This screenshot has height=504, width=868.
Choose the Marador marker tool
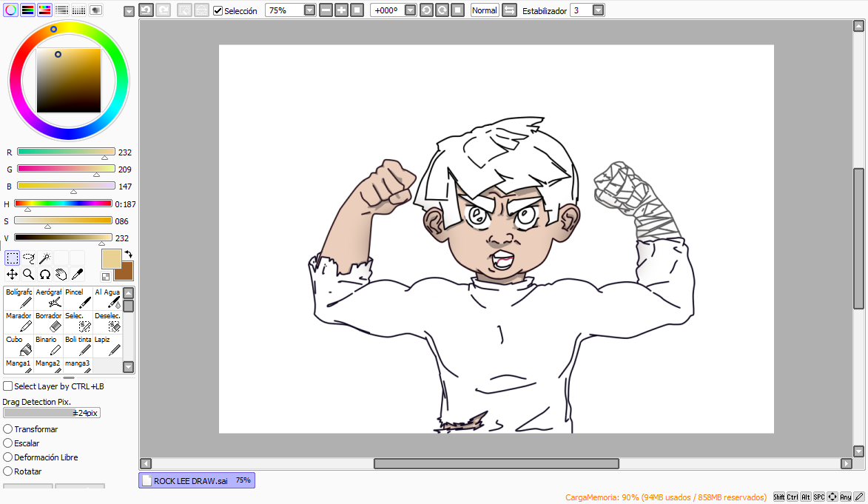tap(18, 322)
